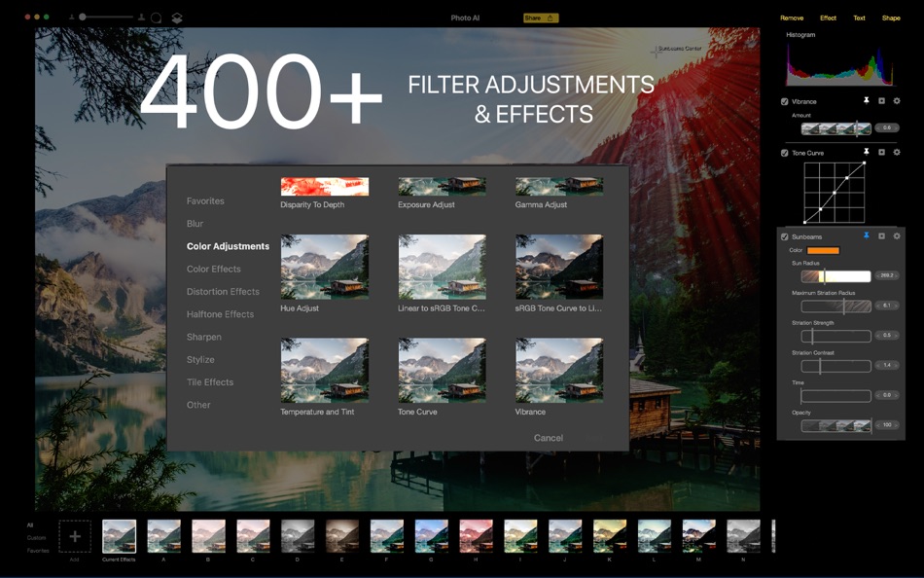Select the Blur filter category
Image resolution: width=924 pixels, height=578 pixels.
pyautogui.click(x=195, y=223)
